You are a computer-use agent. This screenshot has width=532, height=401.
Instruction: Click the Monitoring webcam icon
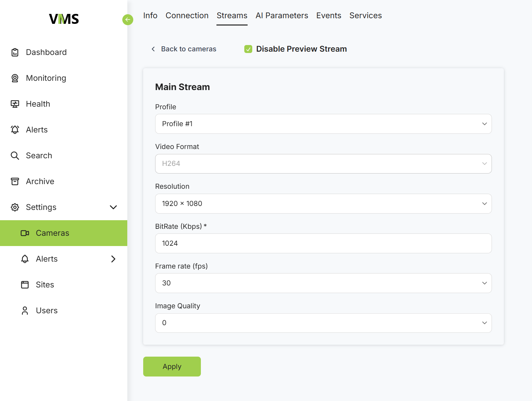15,78
